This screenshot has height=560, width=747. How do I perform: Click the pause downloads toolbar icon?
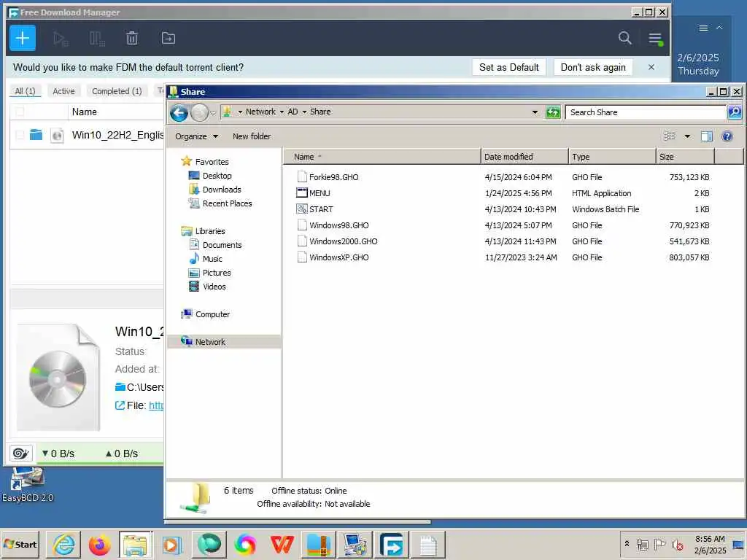point(97,39)
